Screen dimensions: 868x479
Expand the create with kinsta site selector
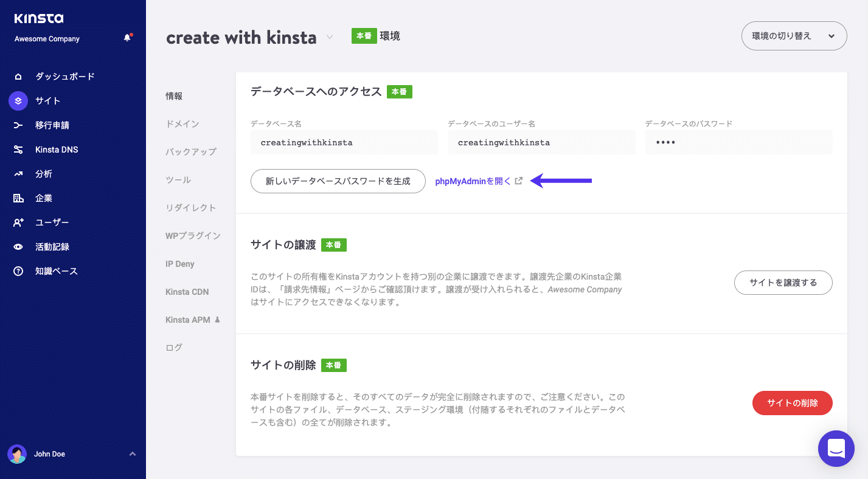329,37
